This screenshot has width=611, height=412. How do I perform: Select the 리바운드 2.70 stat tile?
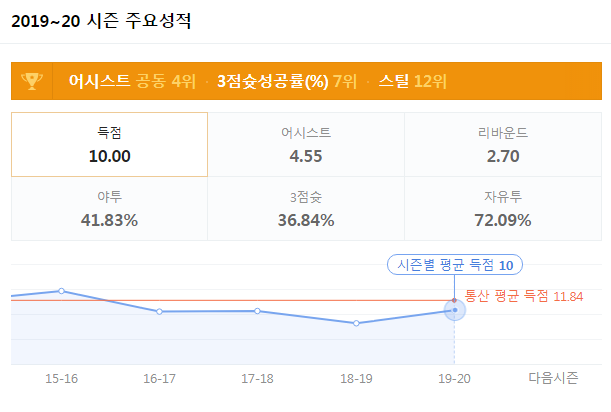503,145
